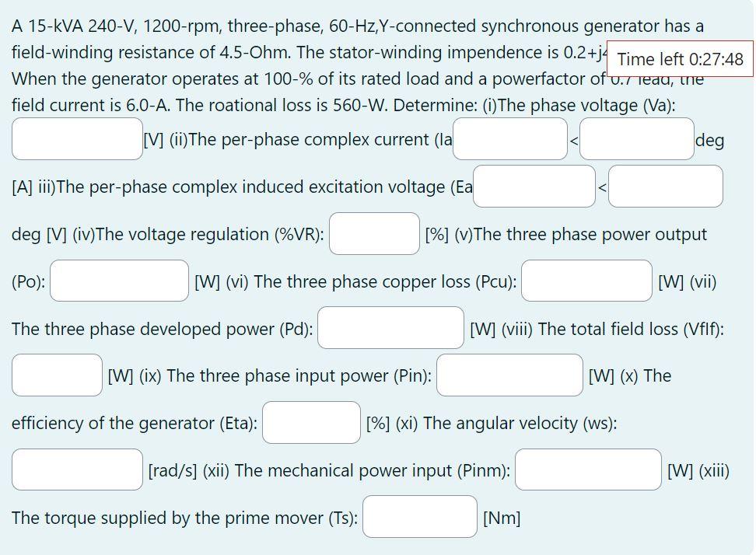Click the torque (Ts) answer box
The width and height of the screenshot is (756, 555).
pyautogui.click(x=419, y=516)
